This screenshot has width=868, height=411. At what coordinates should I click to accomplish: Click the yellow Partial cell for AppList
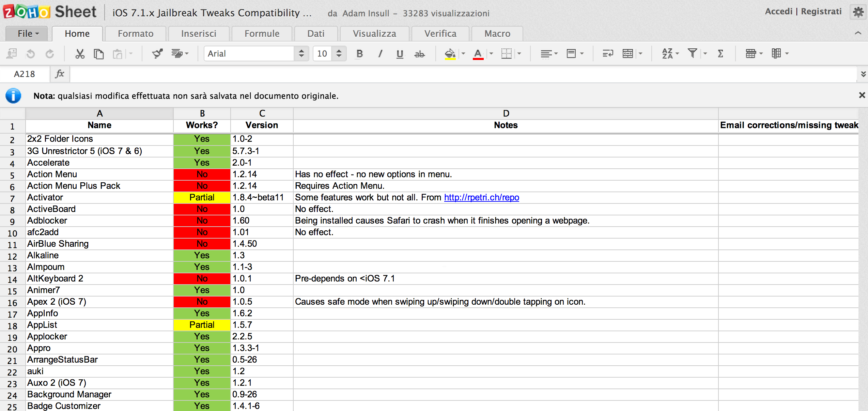pos(202,325)
